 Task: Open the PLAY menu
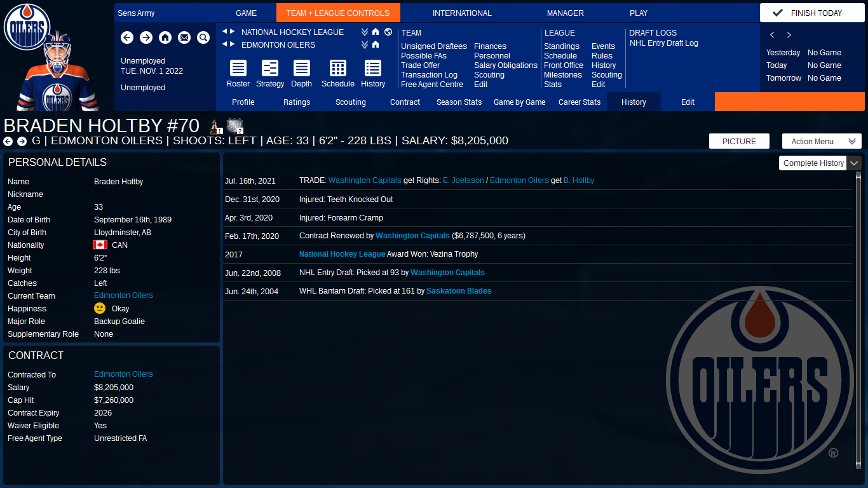click(639, 13)
